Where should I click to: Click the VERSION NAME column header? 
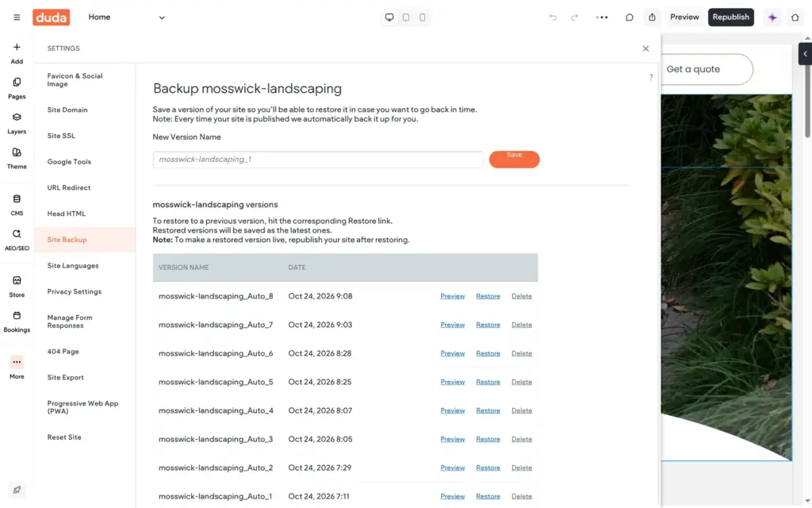pyautogui.click(x=183, y=267)
